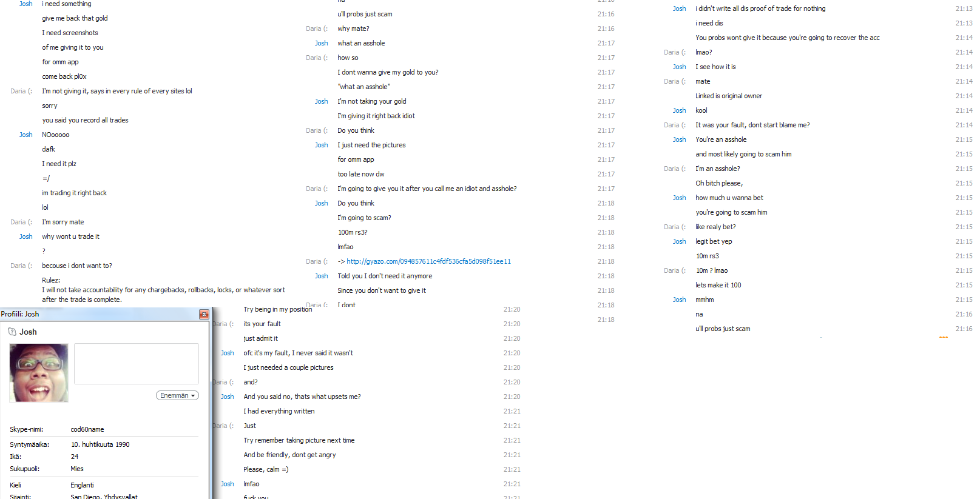Expand the Enemmän dropdown in profile
The height and width of the screenshot is (499, 980).
[x=177, y=395]
